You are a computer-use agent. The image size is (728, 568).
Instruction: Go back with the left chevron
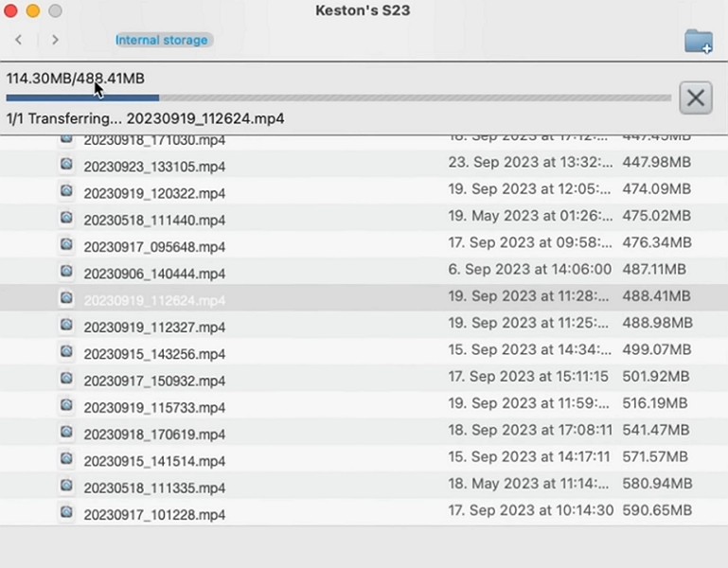[x=19, y=40]
